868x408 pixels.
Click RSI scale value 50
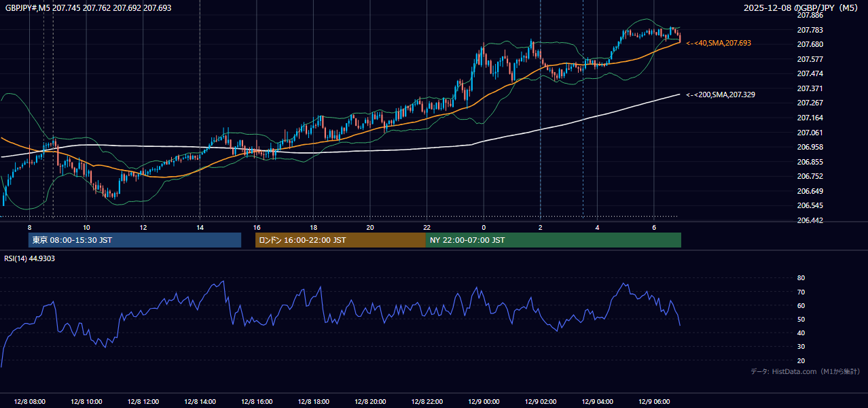click(801, 319)
